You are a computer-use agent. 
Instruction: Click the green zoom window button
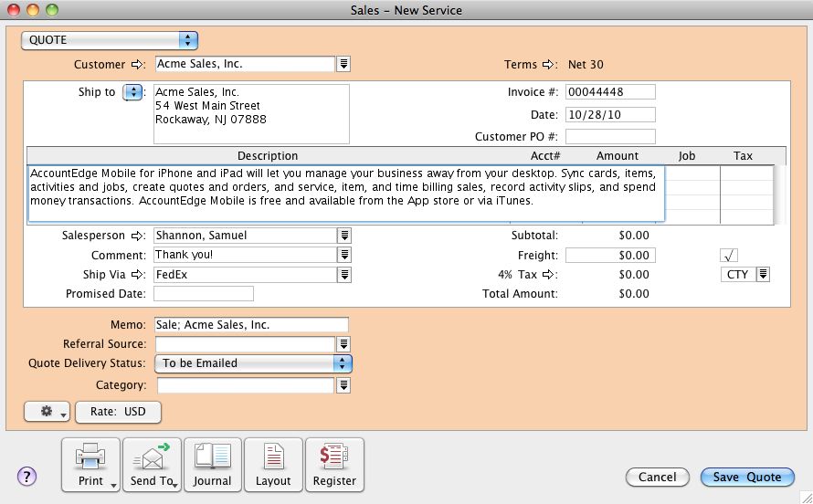pos(52,10)
